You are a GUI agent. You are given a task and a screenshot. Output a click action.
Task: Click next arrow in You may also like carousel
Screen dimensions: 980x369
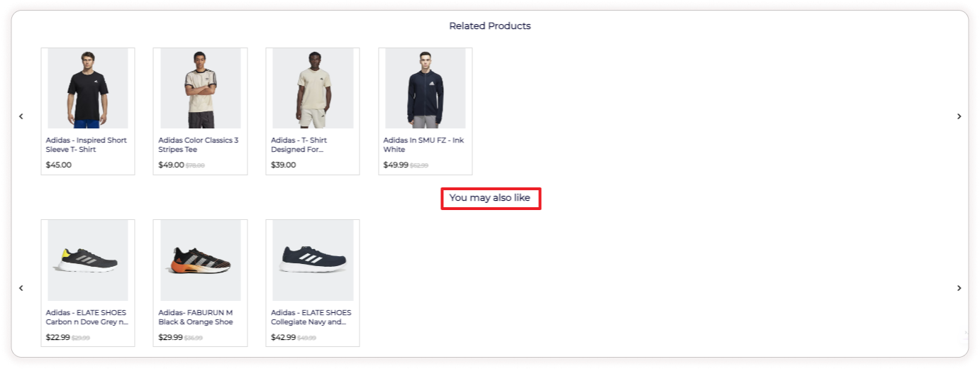tap(959, 288)
